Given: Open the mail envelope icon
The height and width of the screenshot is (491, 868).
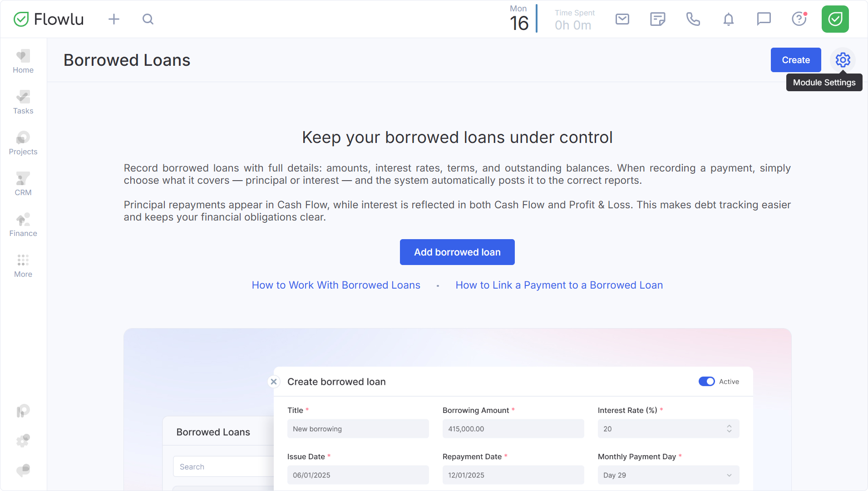Looking at the screenshot, I should [622, 19].
